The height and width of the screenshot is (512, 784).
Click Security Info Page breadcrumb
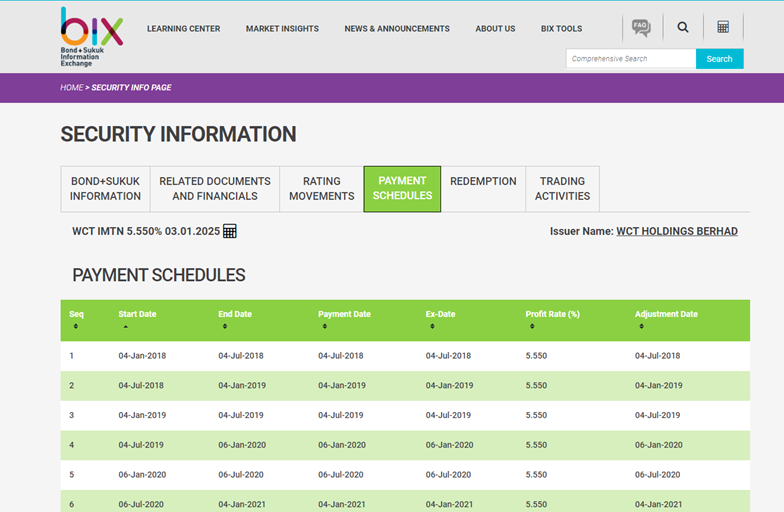[131, 88]
